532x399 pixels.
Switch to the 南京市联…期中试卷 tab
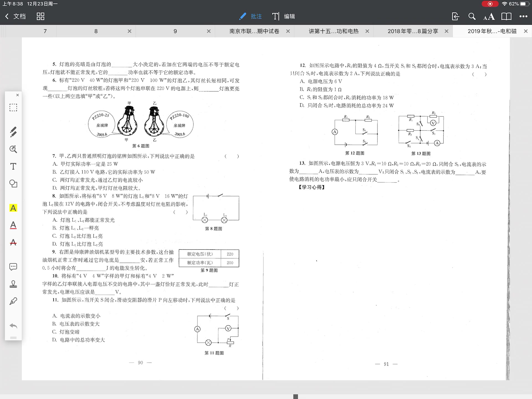pyautogui.click(x=254, y=31)
